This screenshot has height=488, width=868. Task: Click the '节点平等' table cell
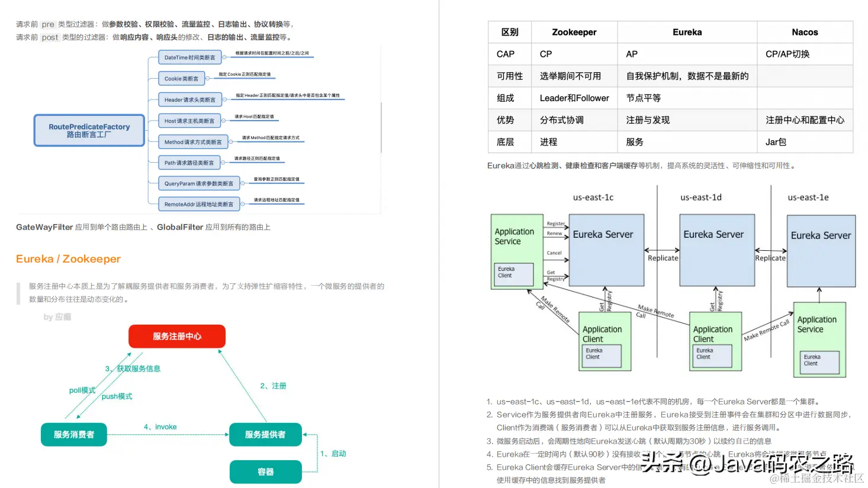point(687,98)
